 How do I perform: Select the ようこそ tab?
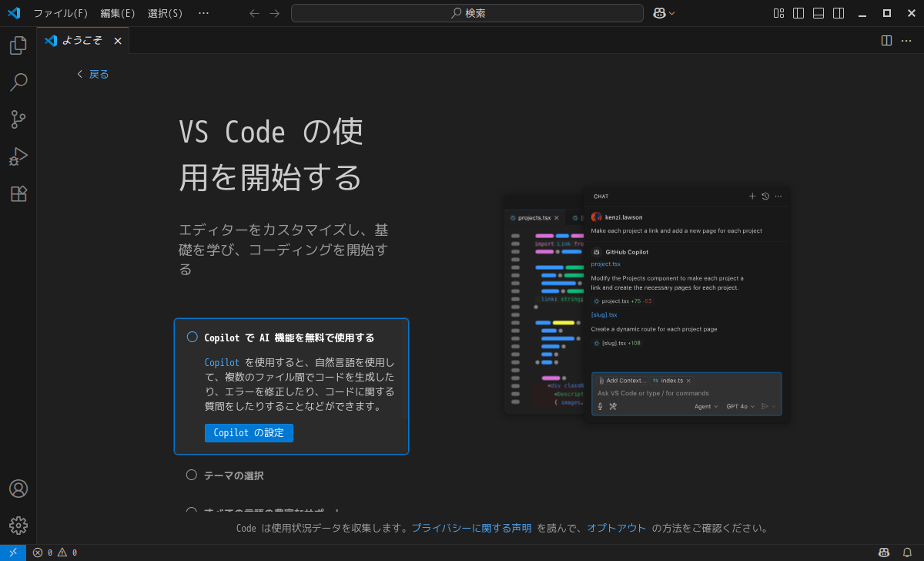point(83,41)
